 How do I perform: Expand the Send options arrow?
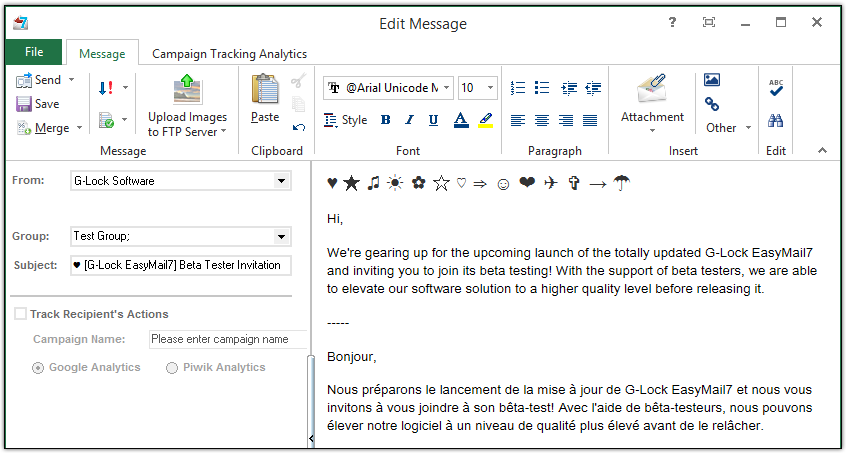click(71, 80)
